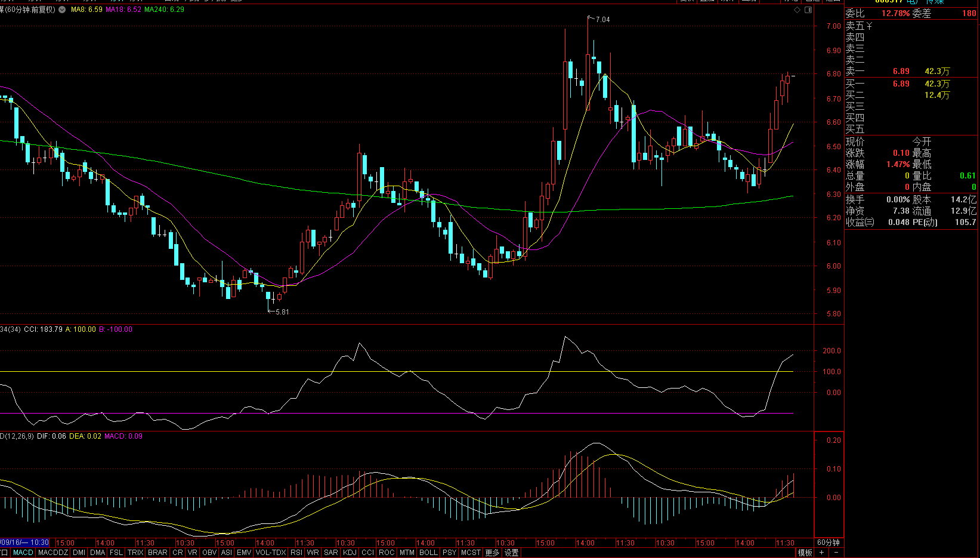Click the small square icon left of MACD tab
The width and height of the screenshot is (980, 558).
(5, 553)
